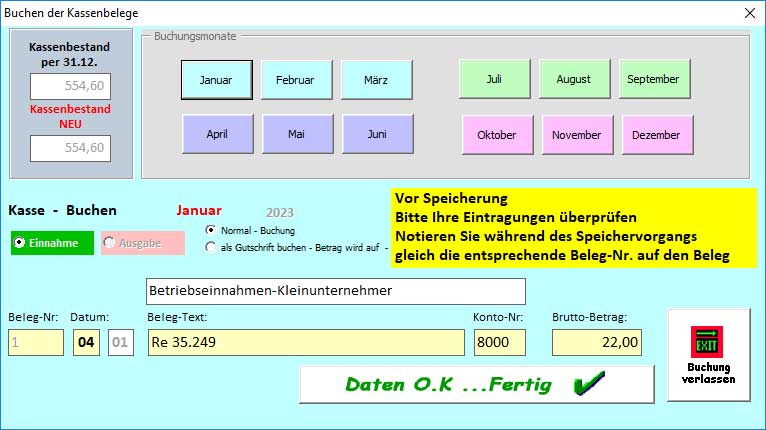Click the Datum day field showing 04

point(86,342)
